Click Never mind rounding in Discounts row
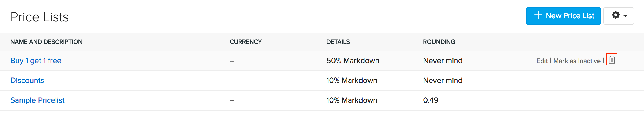 (443, 80)
